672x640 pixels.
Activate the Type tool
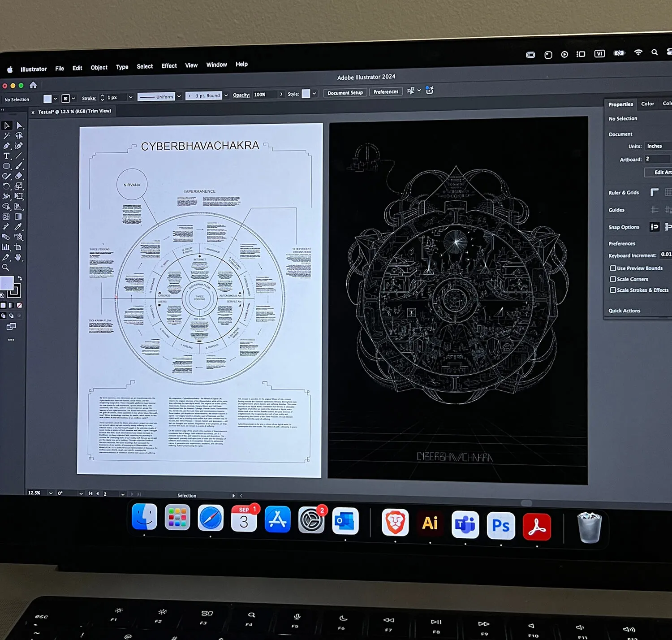pyautogui.click(x=6, y=156)
